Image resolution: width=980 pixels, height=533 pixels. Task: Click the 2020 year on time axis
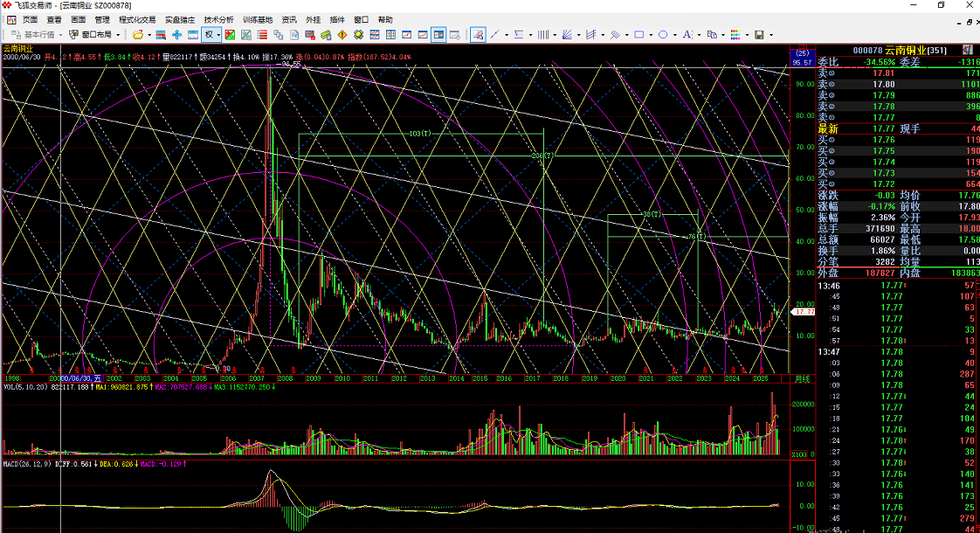tap(618, 378)
